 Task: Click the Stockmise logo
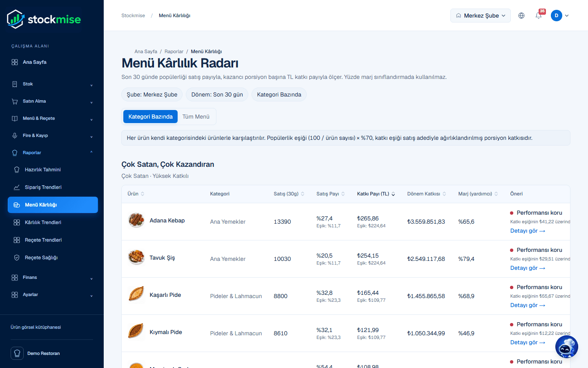tap(44, 19)
